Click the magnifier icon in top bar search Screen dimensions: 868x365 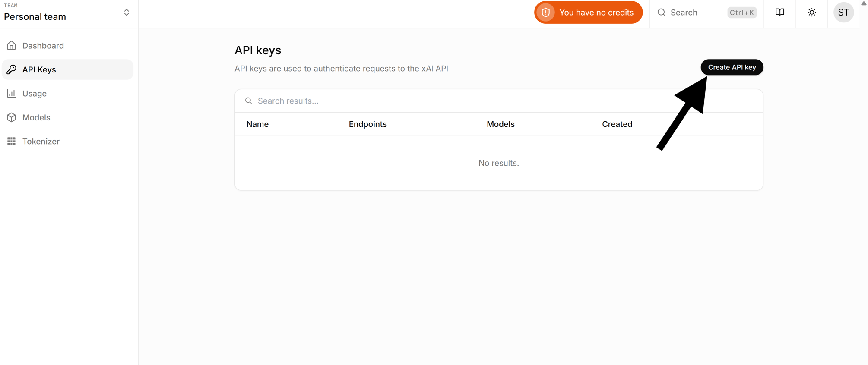[662, 13]
